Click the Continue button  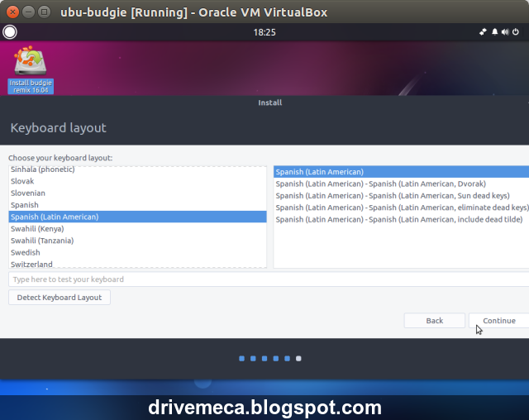click(499, 321)
